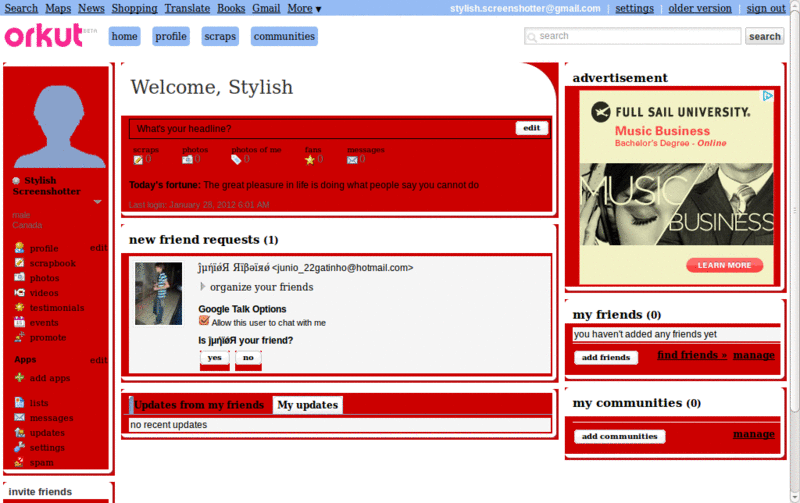Open the manage link under my communities
This screenshot has width=800, height=503.
(754, 434)
